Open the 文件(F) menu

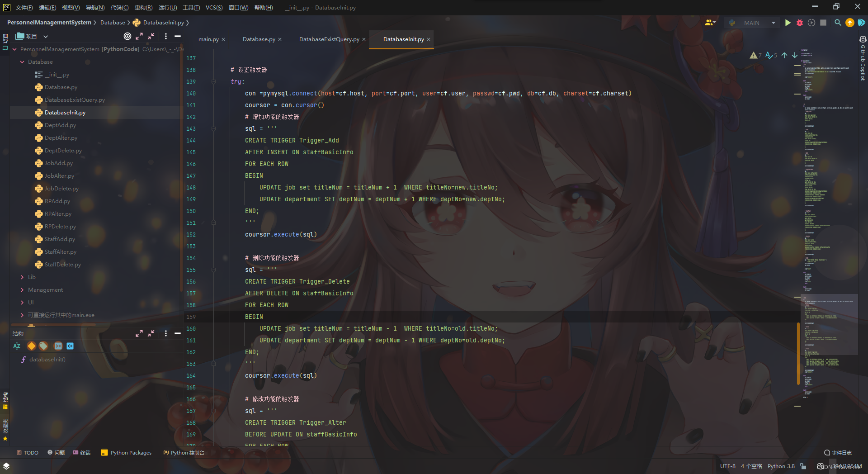point(24,7)
